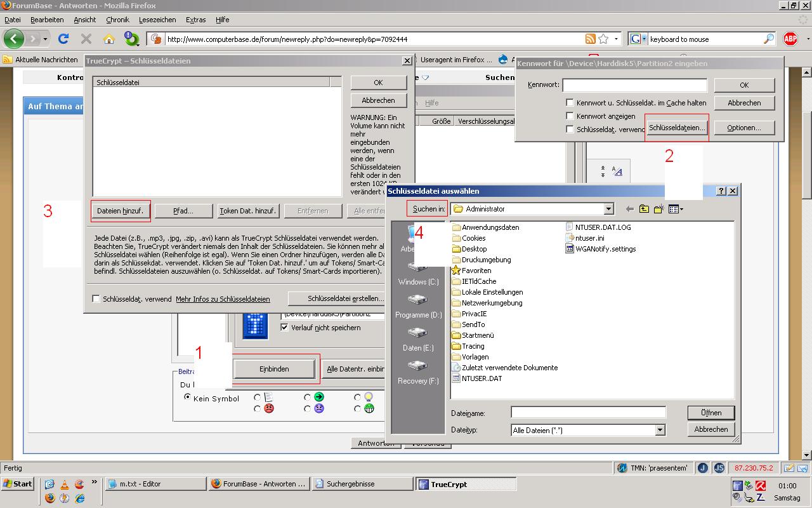This screenshot has height=508, width=812.
Task: Open Mehr Infos zu Schlüsseldateien link
Action: coord(223,299)
